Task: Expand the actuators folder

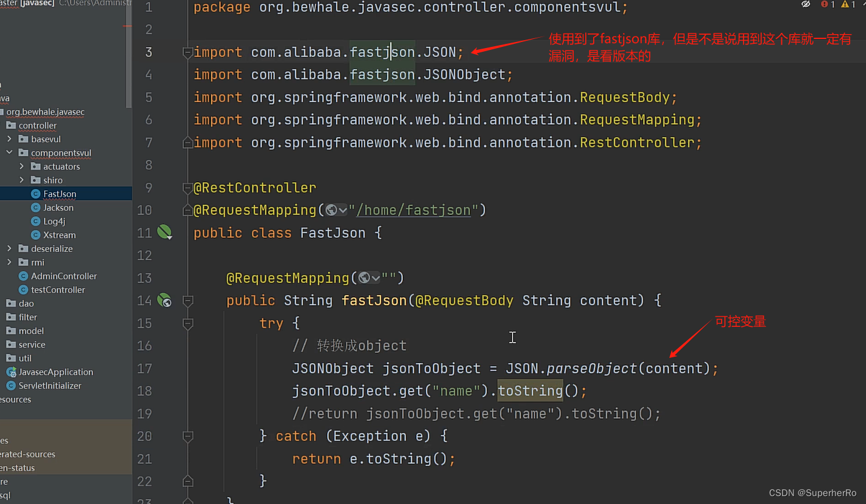Action: (x=22, y=166)
